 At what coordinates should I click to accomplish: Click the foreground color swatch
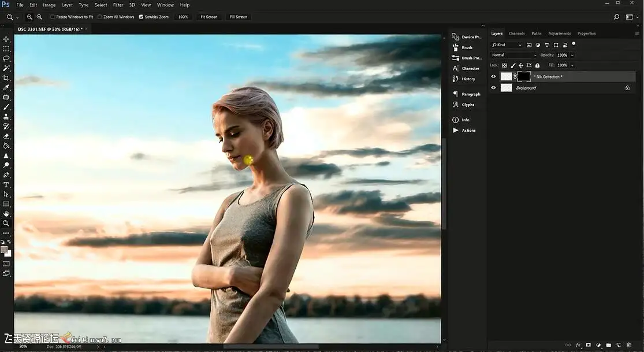click(x=4, y=250)
